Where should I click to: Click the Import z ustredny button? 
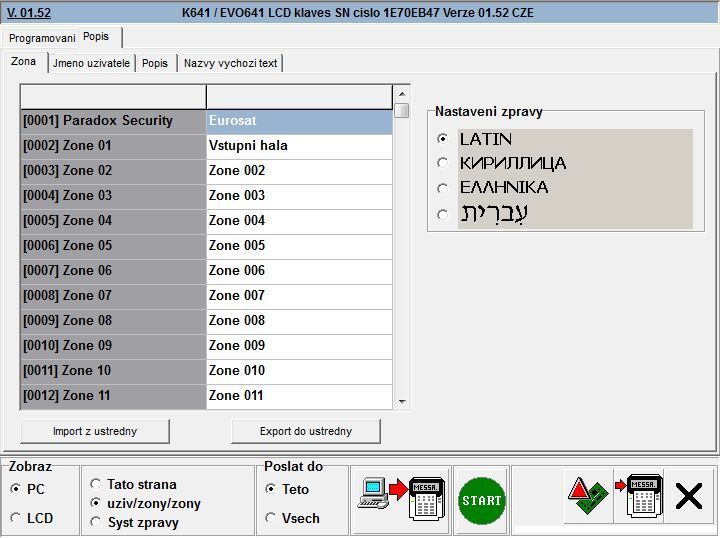95,431
